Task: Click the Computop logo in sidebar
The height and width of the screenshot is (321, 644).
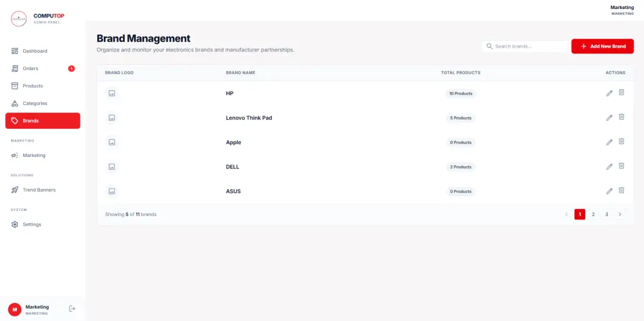Action: tap(19, 19)
